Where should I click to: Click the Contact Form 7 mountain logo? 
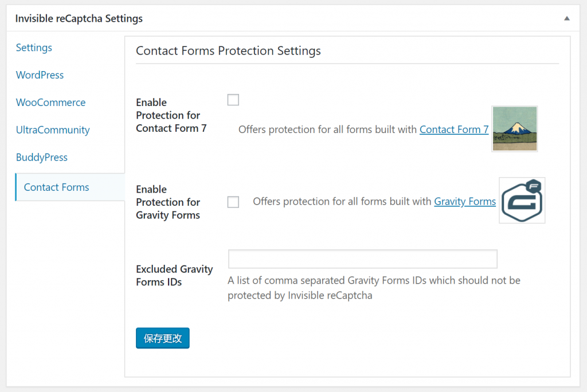pos(514,128)
